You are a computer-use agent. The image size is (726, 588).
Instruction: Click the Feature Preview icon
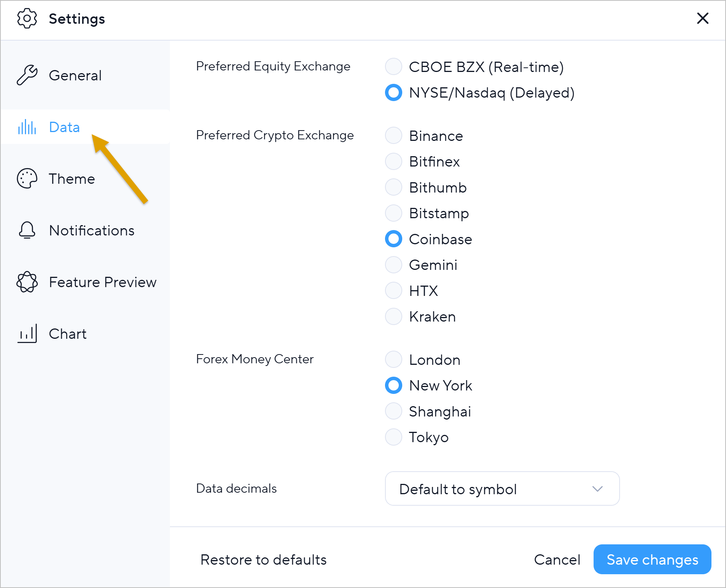point(27,282)
